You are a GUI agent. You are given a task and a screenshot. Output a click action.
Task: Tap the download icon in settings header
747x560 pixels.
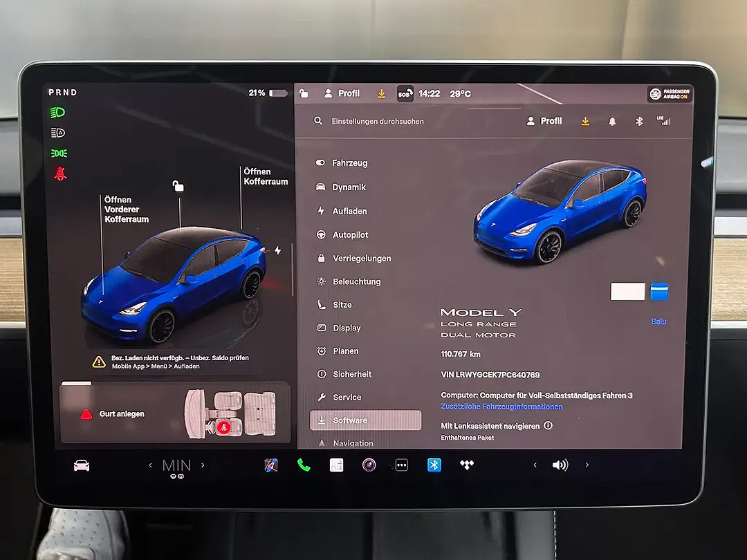click(x=585, y=122)
